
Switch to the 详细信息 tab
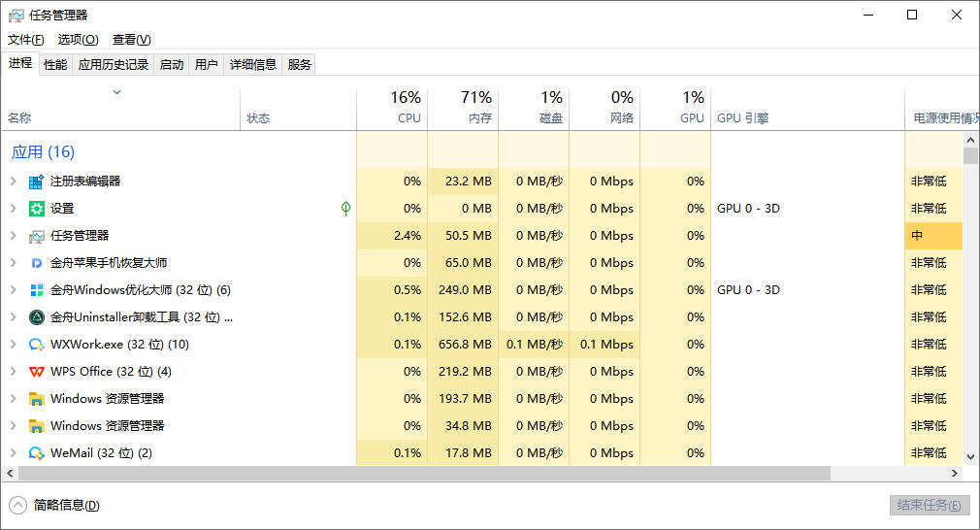pyautogui.click(x=253, y=64)
